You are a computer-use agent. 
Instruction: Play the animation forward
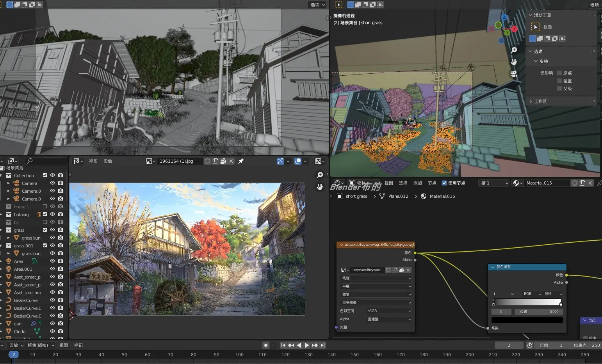[306, 345]
